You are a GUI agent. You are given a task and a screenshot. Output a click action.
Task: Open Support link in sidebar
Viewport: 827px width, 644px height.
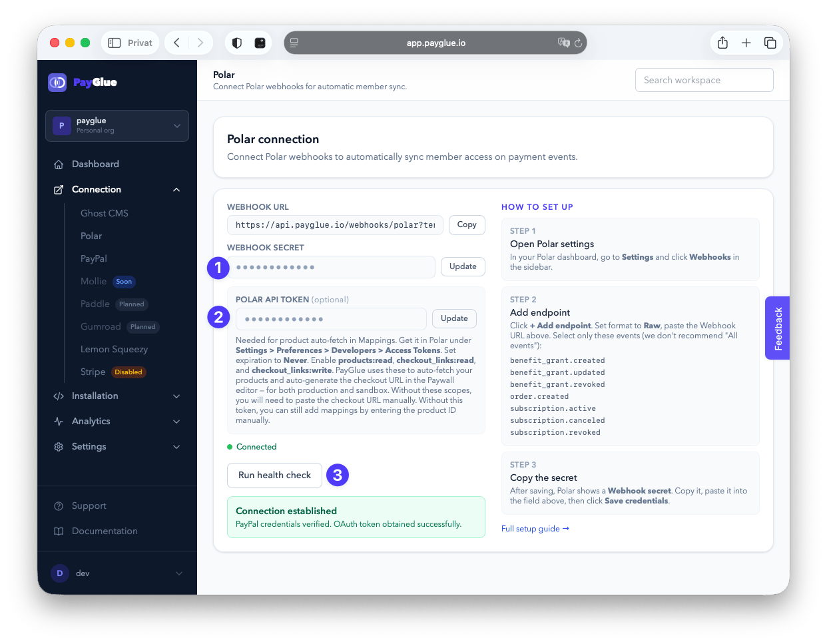pyautogui.click(x=89, y=506)
